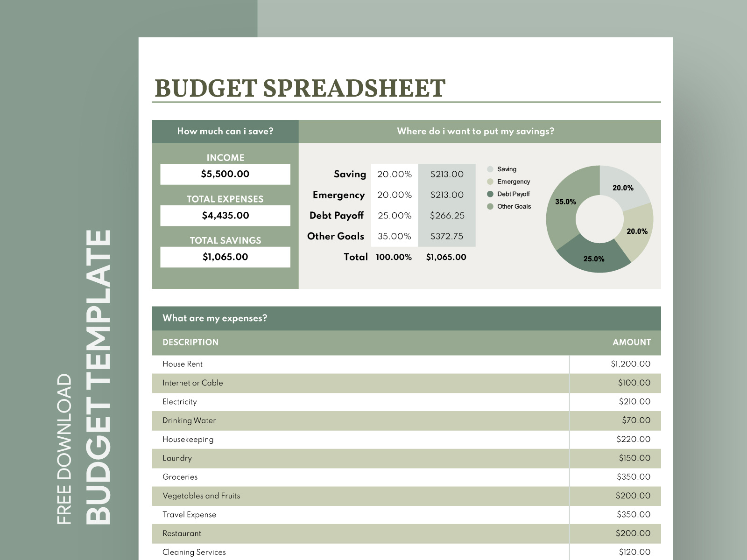
Task: Click 'Where do i want to put my savings?' header
Action: point(480,132)
